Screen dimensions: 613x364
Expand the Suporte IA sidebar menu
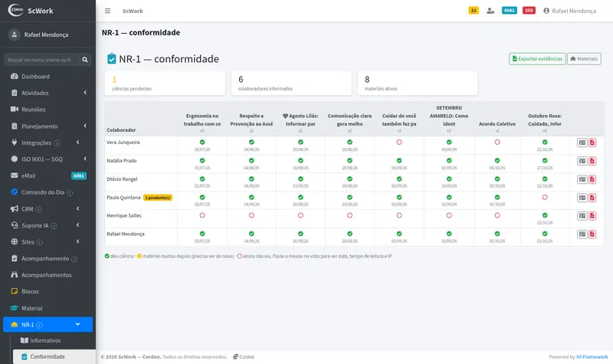click(48, 225)
